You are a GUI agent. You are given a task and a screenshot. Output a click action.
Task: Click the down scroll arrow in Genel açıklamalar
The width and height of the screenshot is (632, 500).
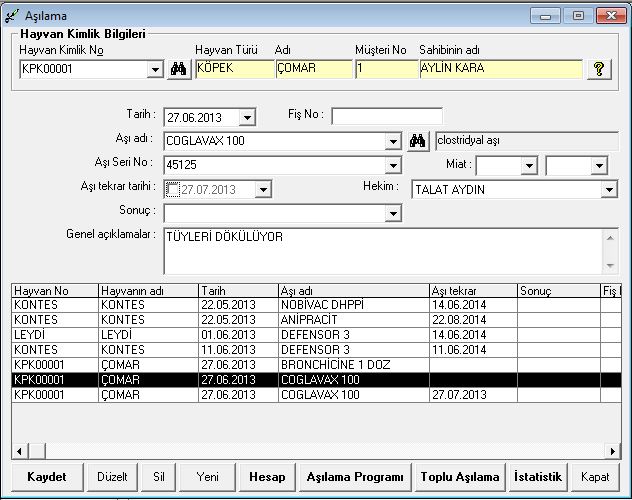click(610, 266)
